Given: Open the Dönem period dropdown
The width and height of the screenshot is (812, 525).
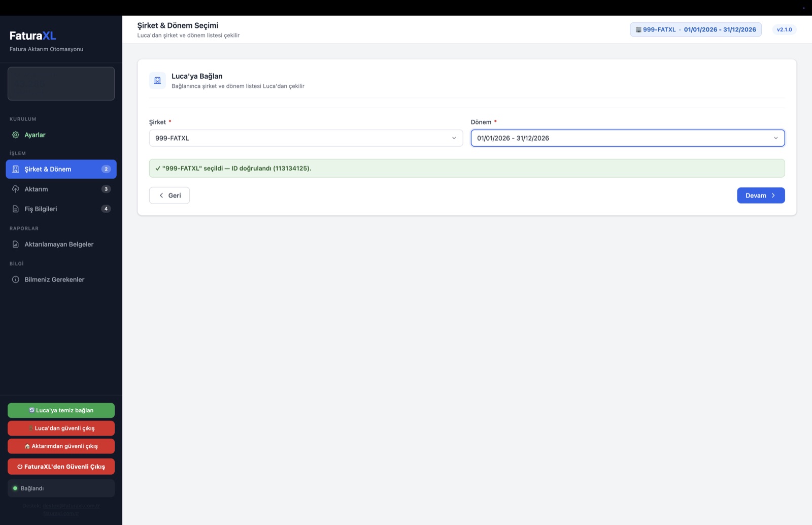Looking at the screenshot, I should [x=628, y=138].
